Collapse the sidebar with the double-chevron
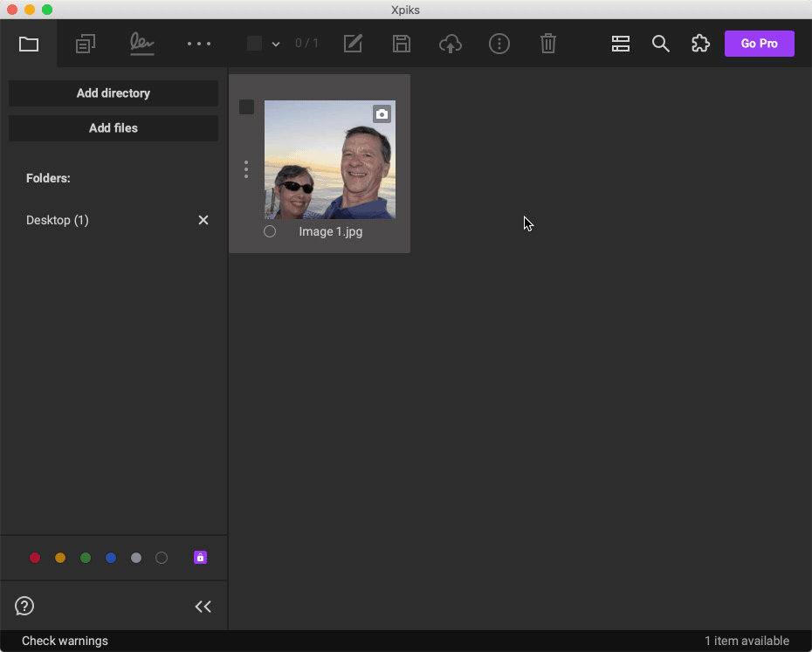812x652 pixels. tap(203, 606)
